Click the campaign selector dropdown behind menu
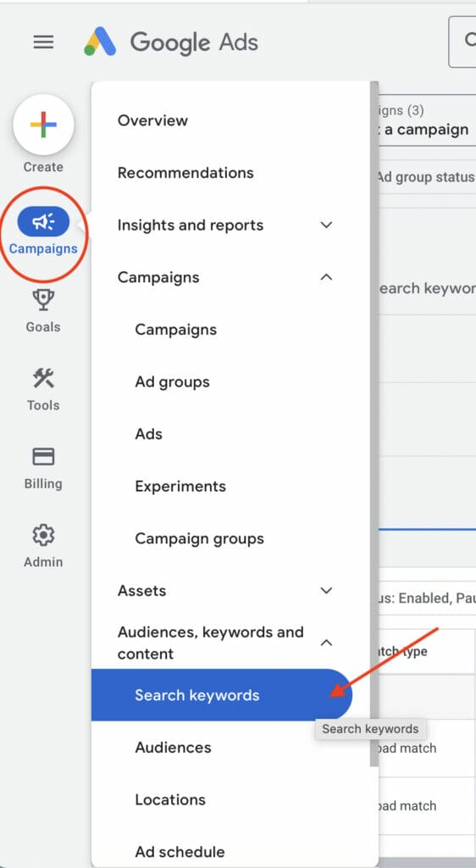 [x=427, y=120]
